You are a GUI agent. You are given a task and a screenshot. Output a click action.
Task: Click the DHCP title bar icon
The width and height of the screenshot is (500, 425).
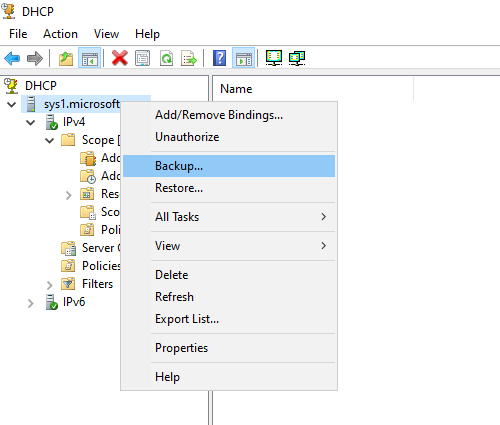pos(9,11)
